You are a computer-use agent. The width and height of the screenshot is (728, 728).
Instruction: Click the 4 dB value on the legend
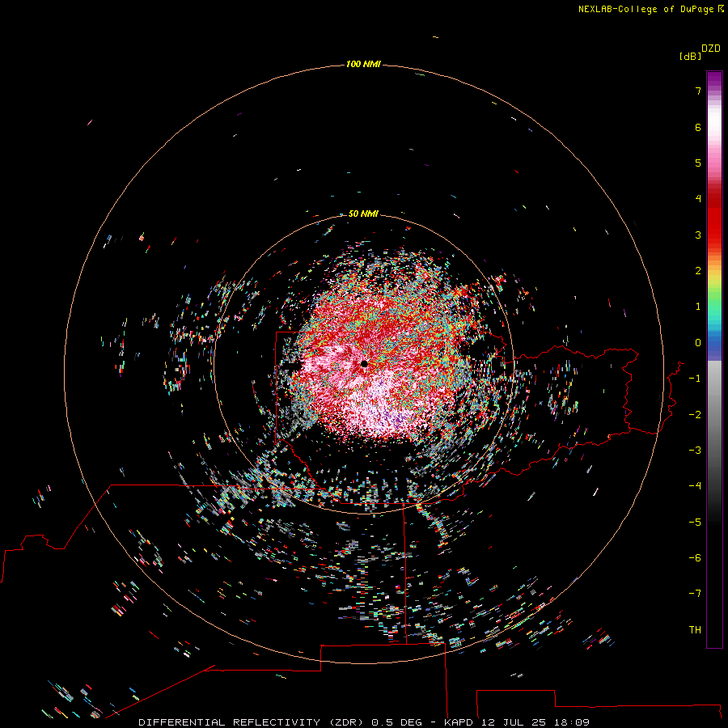pyautogui.click(x=698, y=199)
